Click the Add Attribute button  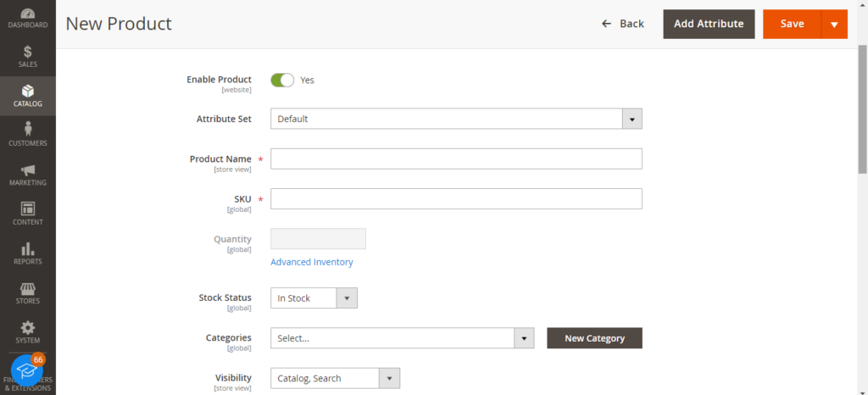[709, 25]
